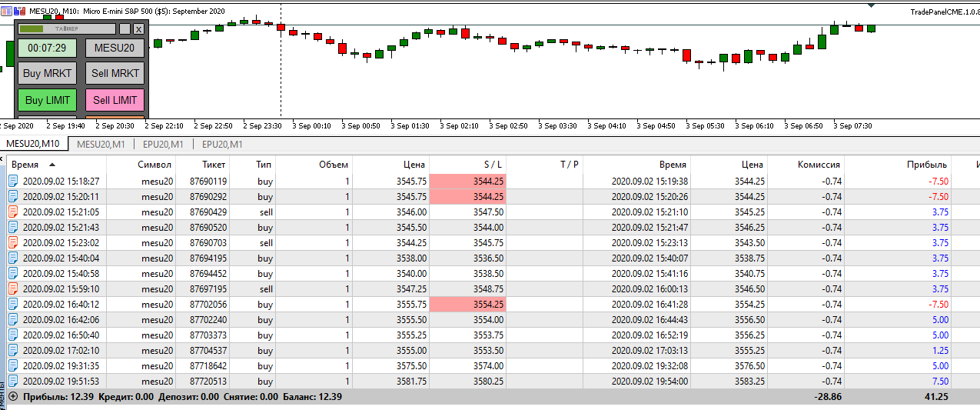980x410 pixels.
Task: Switch to the MESU20,M1 chart tab
Action: click(x=101, y=144)
